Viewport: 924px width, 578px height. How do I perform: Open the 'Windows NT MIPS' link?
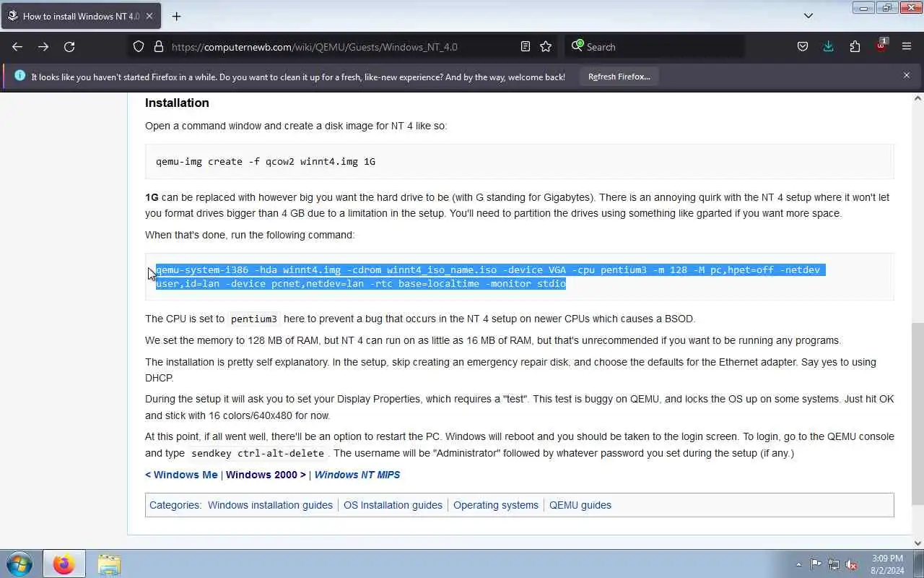pos(357,475)
